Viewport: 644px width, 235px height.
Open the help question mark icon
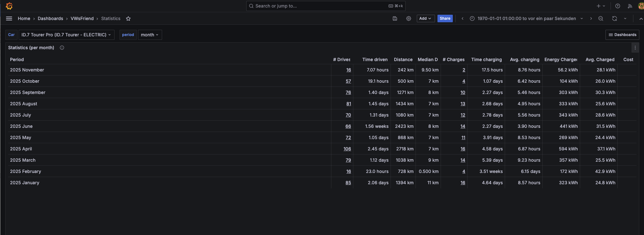618,6
